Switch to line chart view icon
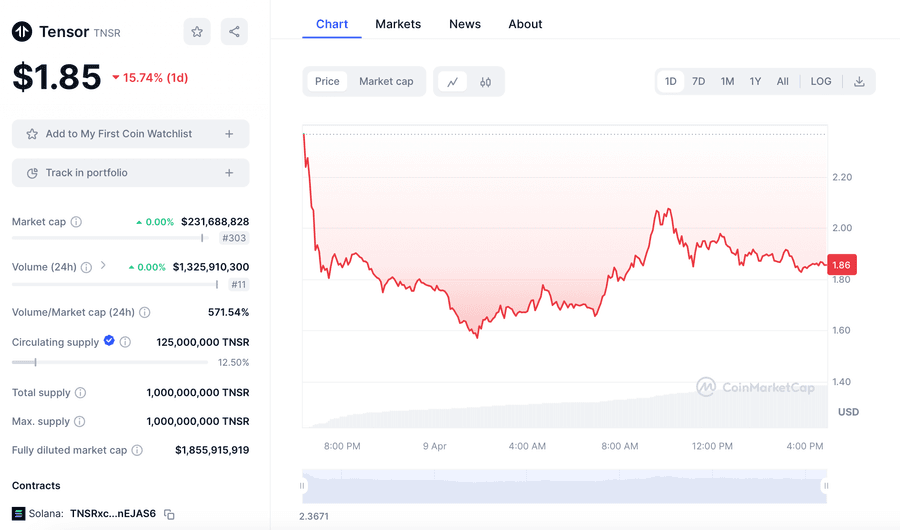The height and width of the screenshot is (530, 900). pyautogui.click(x=452, y=82)
